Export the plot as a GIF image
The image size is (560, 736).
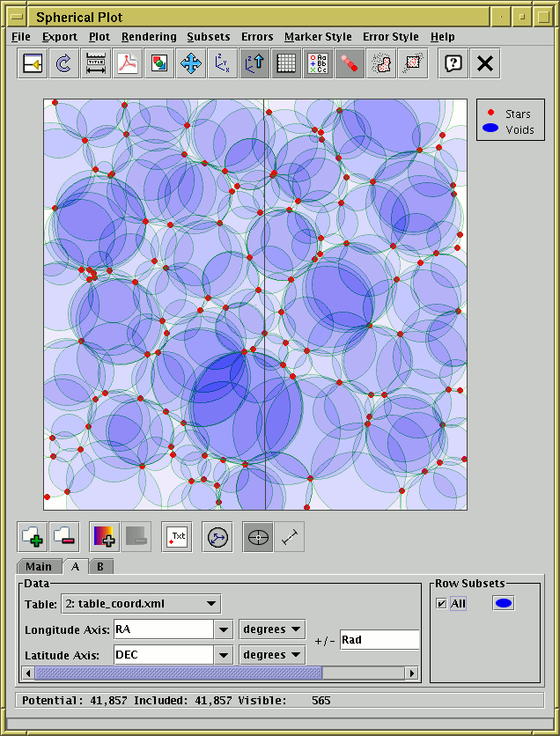coord(159,63)
